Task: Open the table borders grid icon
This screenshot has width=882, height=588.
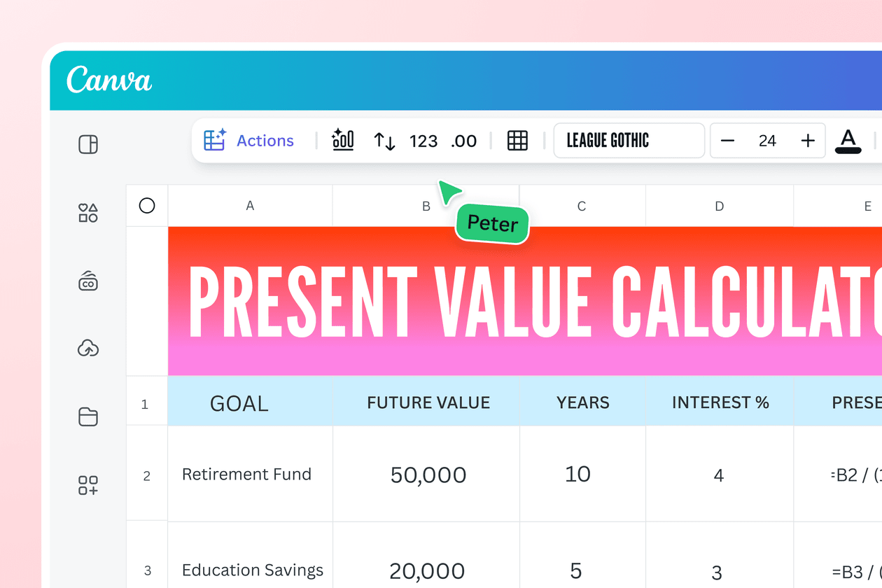Action: (x=517, y=141)
